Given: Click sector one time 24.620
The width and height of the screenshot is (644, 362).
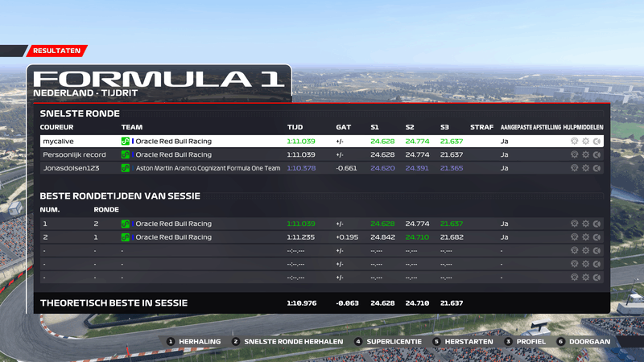Looking at the screenshot, I should pos(382,168).
